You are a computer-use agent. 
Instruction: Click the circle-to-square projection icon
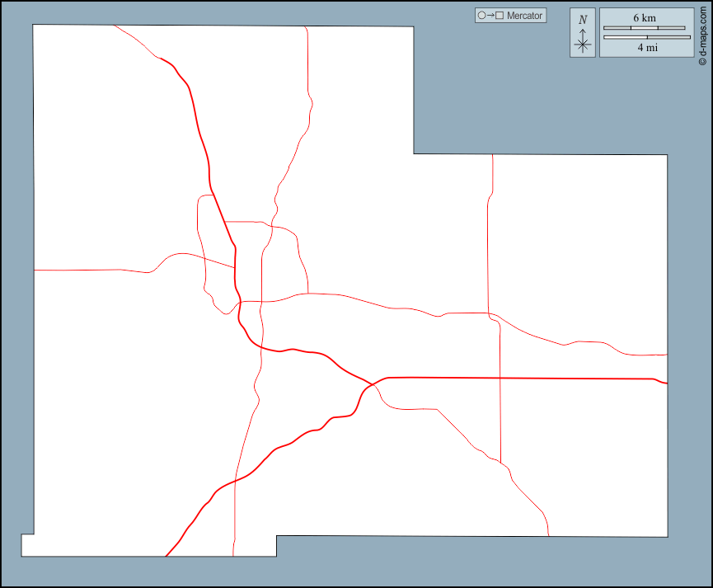(490, 16)
